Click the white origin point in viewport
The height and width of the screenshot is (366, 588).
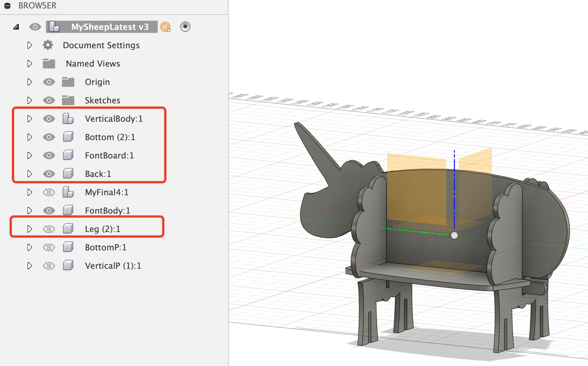(454, 235)
